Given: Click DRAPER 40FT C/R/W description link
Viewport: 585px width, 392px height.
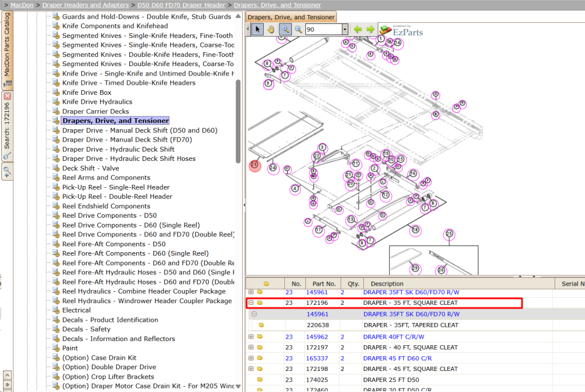Looking at the screenshot, I should click(x=394, y=337).
